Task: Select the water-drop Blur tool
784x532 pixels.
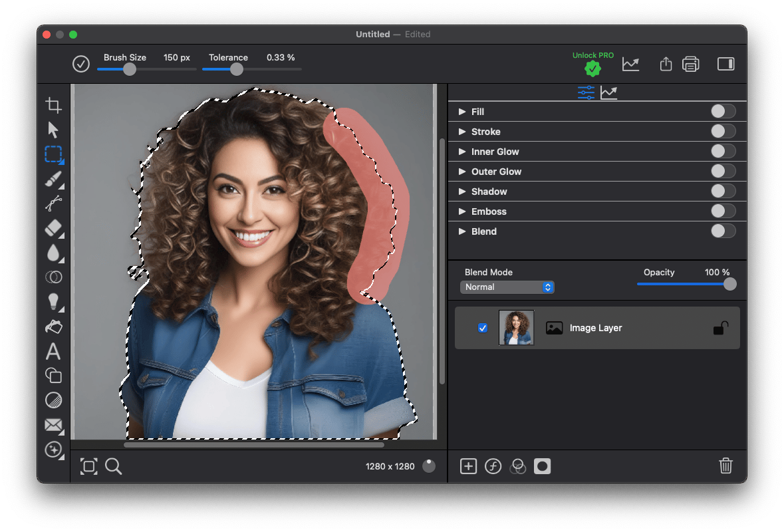Action: click(53, 253)
